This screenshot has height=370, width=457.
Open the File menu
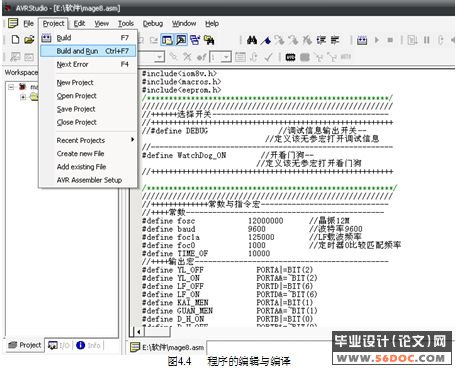(x=29, y=24)
